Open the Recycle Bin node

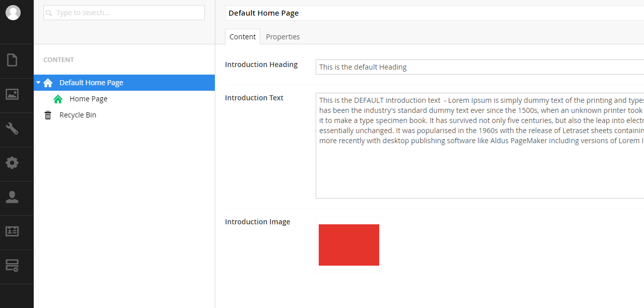[78, 115]
